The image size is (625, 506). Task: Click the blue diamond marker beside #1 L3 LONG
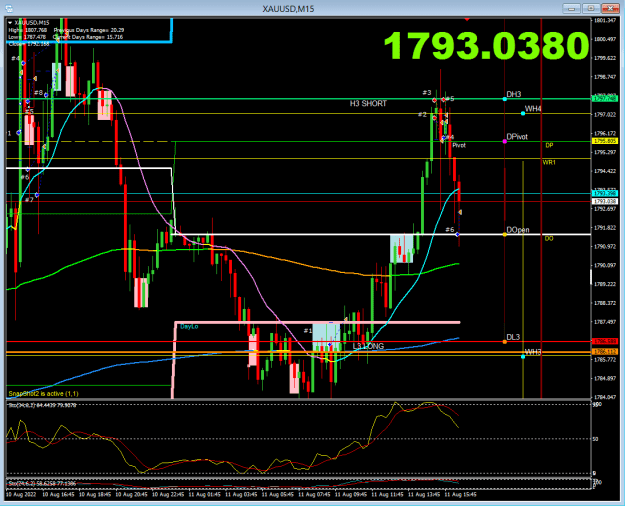click(330, 344)
